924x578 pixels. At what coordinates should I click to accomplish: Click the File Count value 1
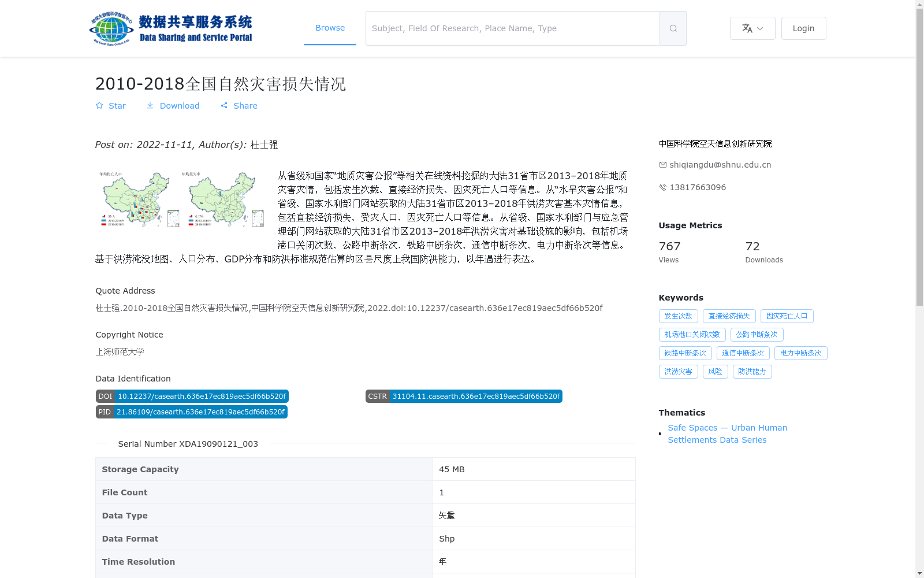(442, 492)
